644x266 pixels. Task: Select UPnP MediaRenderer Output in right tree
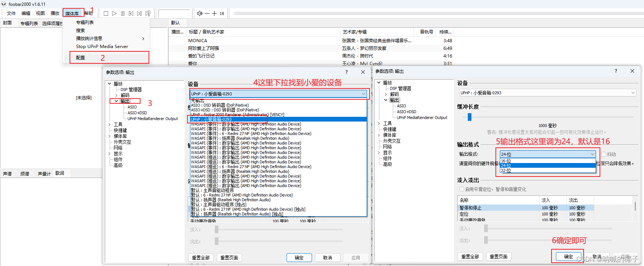point(422,118)
